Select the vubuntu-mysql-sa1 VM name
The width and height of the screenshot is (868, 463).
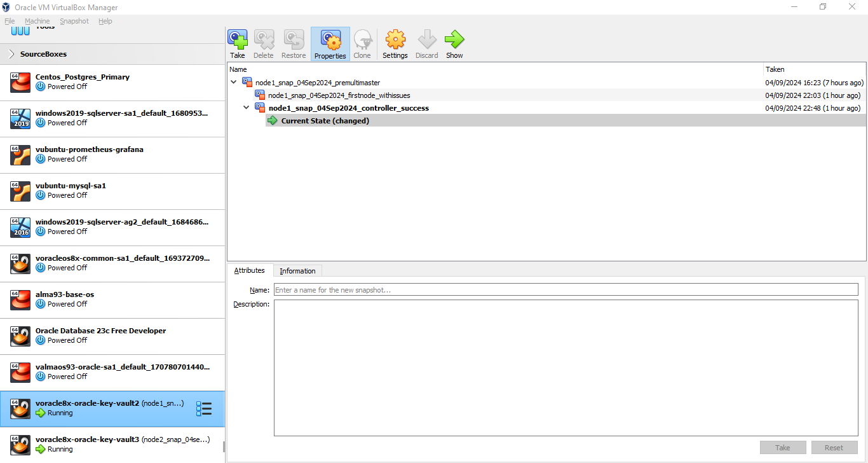(x=71, y=186)
